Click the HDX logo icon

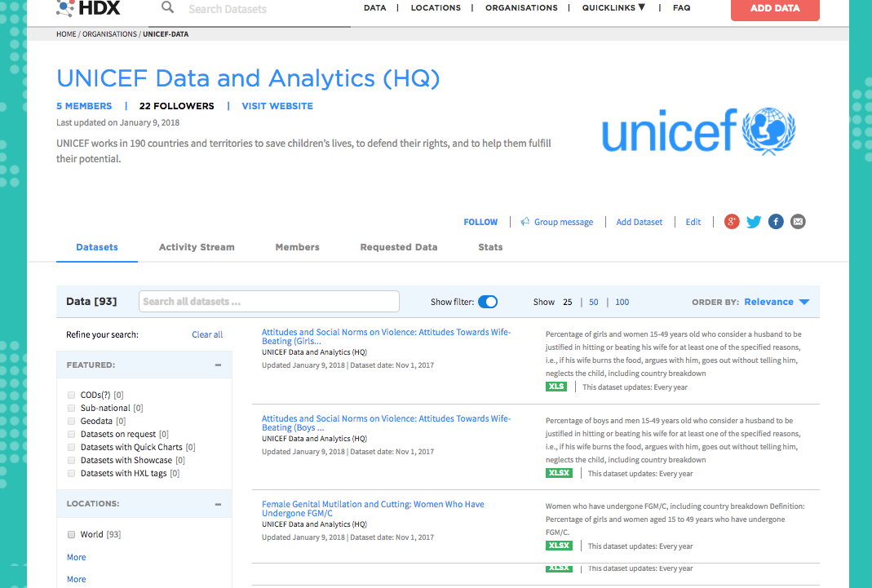(65, 8)
